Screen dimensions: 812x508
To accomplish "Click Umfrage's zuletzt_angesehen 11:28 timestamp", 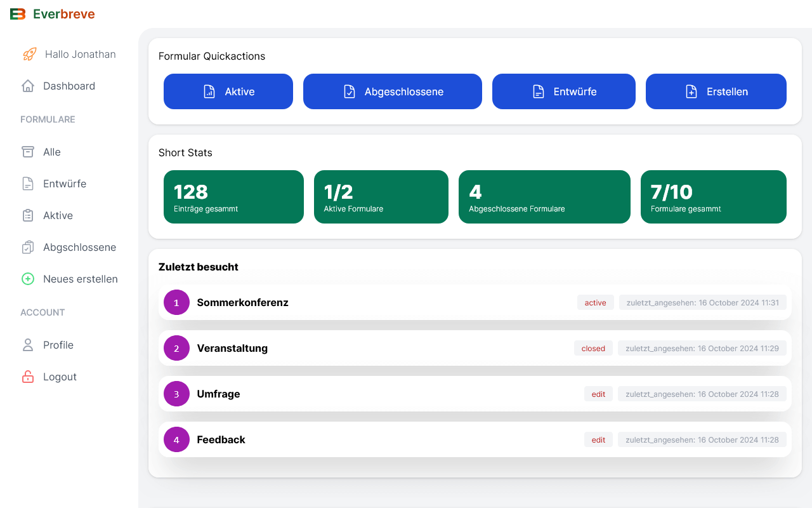I will coord(702,394).
